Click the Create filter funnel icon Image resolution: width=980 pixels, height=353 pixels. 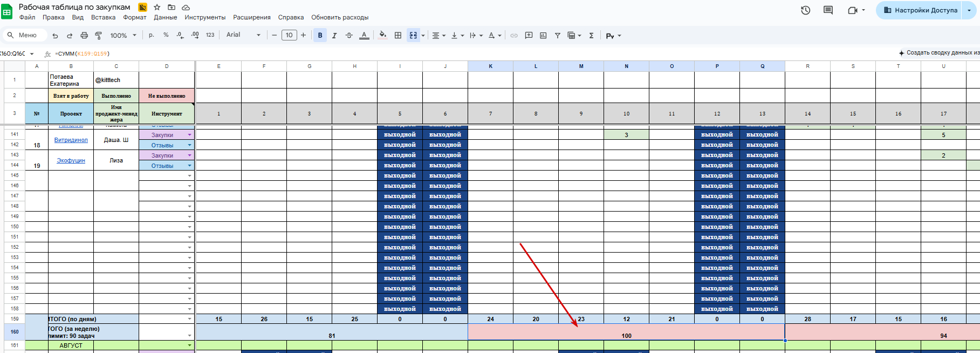click(558, 36)
